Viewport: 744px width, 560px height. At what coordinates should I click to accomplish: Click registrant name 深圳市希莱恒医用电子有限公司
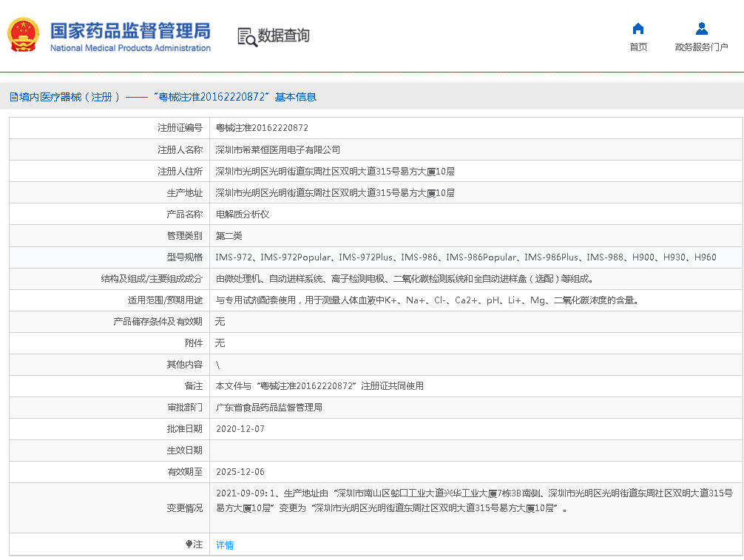point(277,149)
